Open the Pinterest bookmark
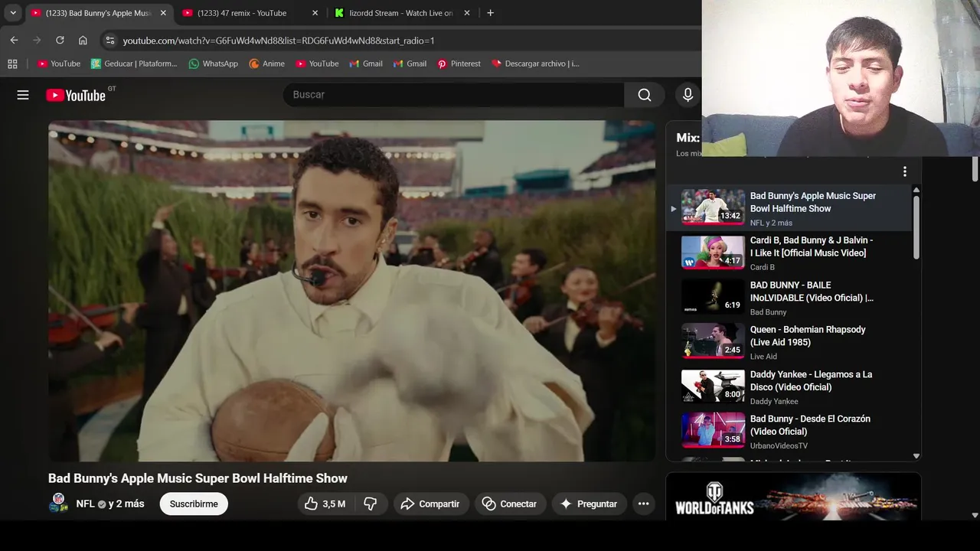 click(459, 64)
